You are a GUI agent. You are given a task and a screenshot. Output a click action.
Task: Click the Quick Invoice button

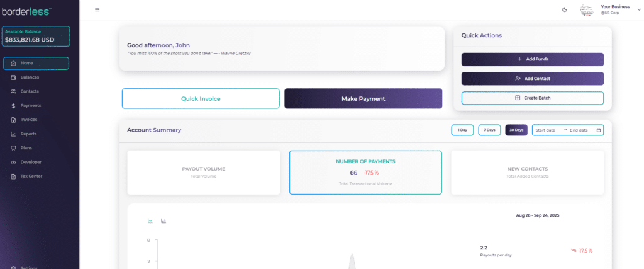pyautogui.click(x=201, y=99)
